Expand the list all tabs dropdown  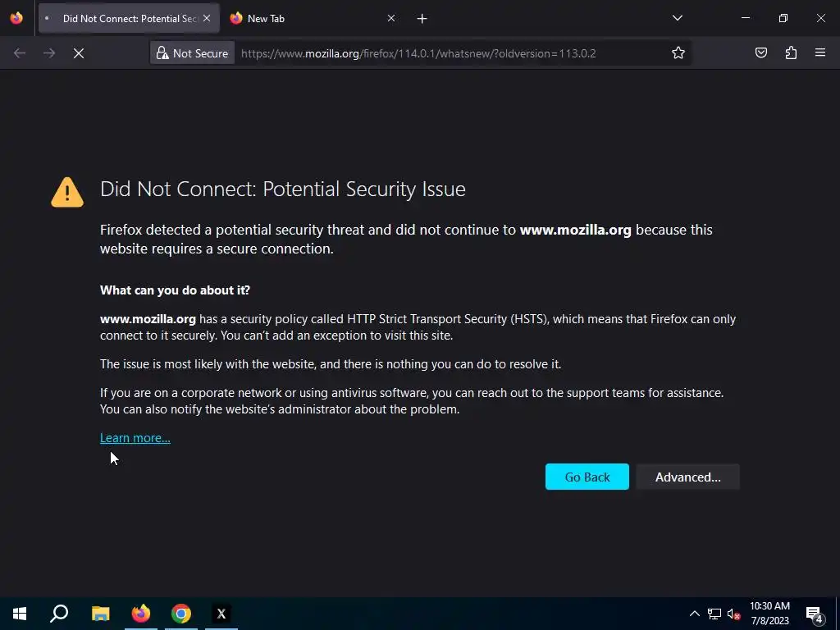[677, 18]
